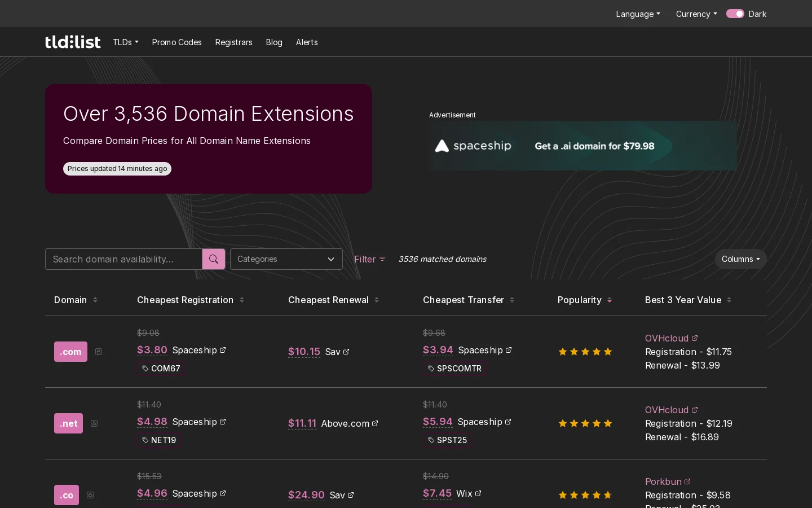Image resolution: width=812 pixels, height=508 pixels.
Task: Click the .com domain badge
Action: tap(70, 352)
